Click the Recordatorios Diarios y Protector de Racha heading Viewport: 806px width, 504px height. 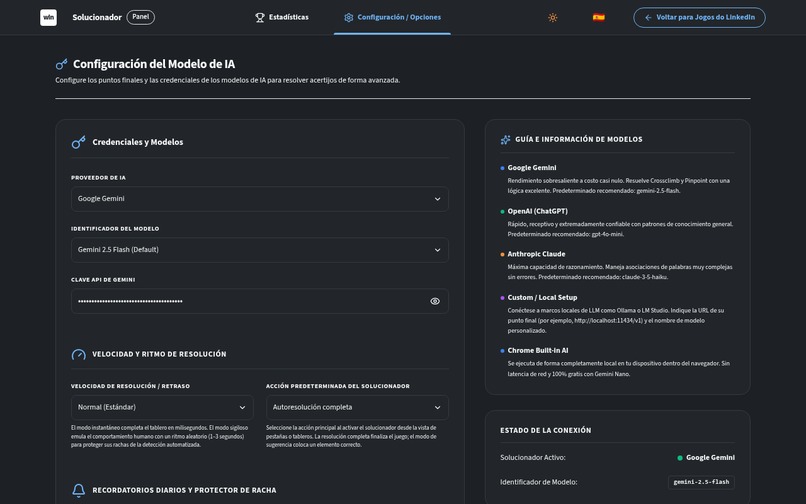pos(184,490)
